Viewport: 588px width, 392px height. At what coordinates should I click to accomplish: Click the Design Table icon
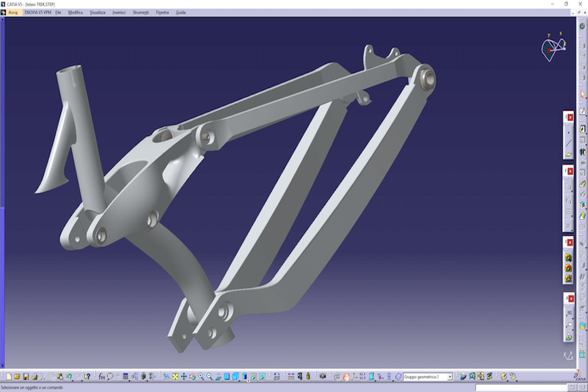point(126,377)
